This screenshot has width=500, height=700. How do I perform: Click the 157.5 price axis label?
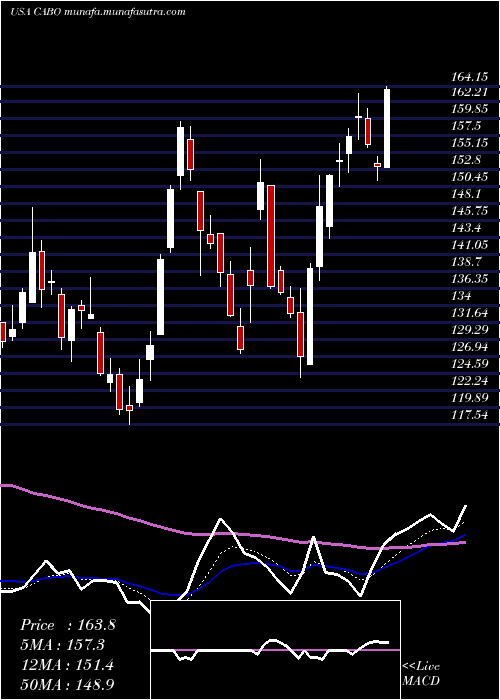(466, 126)
